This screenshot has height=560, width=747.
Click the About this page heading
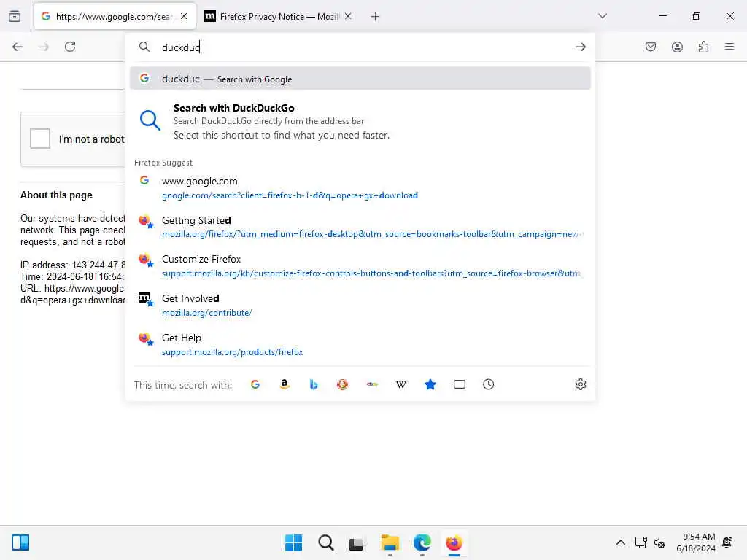(x=56, y=195)
